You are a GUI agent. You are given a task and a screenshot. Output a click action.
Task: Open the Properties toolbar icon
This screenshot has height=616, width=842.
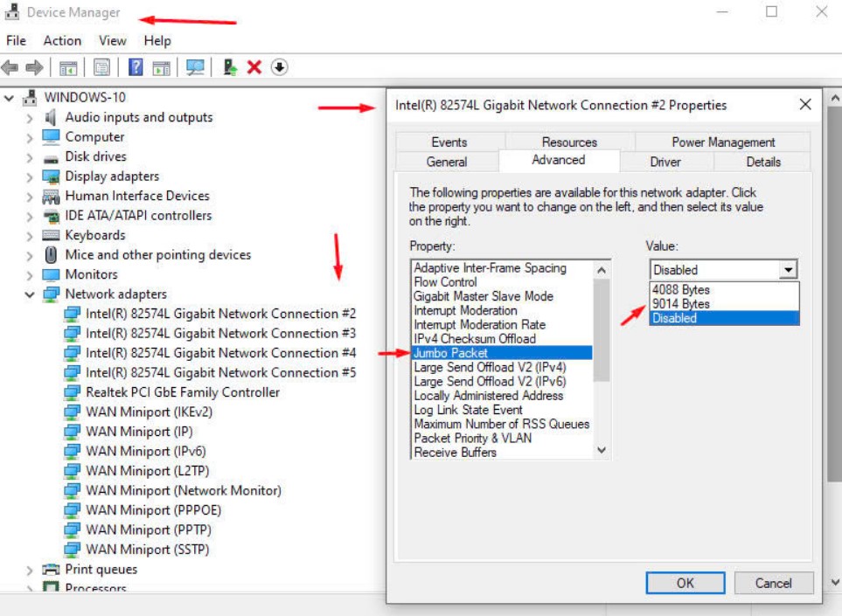101,67
